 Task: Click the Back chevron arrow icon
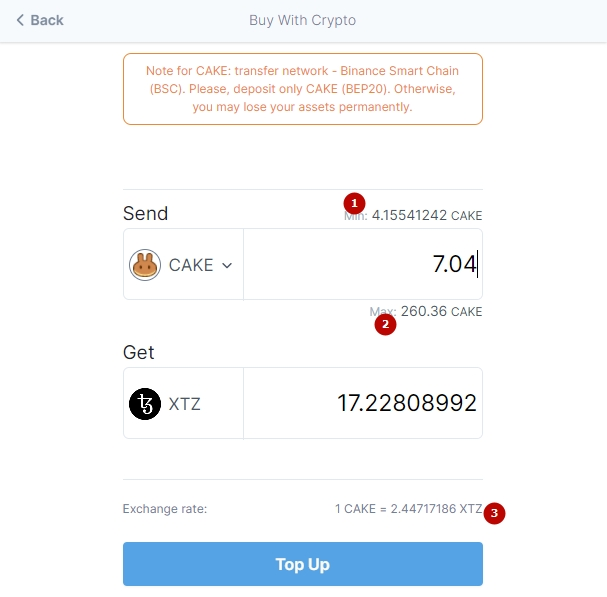click(x=20, y=20)
